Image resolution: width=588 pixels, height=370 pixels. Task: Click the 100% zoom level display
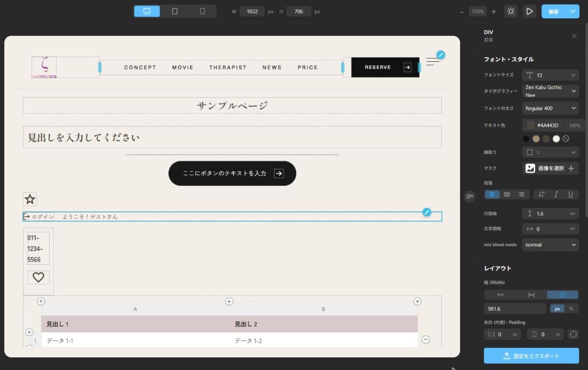478,11
